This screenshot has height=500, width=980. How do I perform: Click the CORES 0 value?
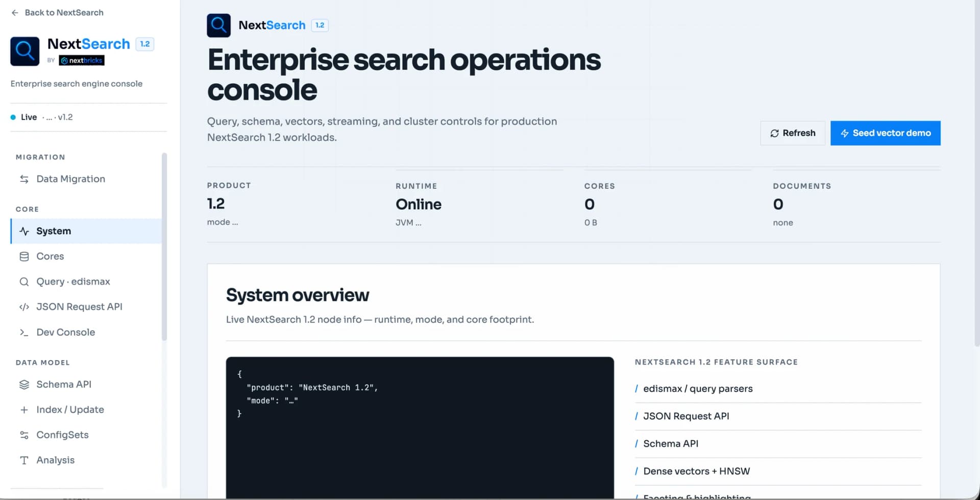click(590, 204)
